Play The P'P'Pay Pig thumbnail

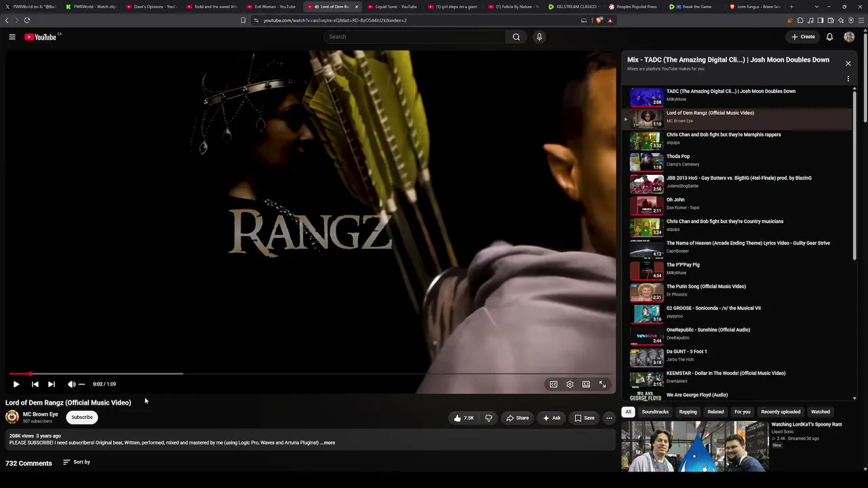click(647, 270)
